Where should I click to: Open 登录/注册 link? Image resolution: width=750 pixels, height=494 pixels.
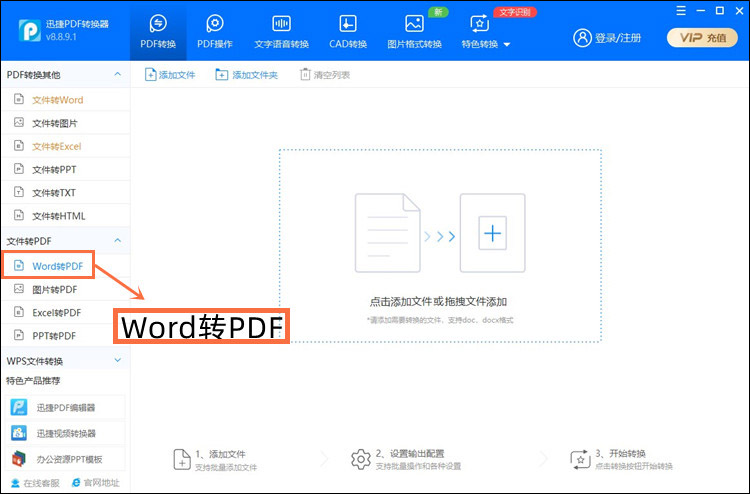[618, 38]
